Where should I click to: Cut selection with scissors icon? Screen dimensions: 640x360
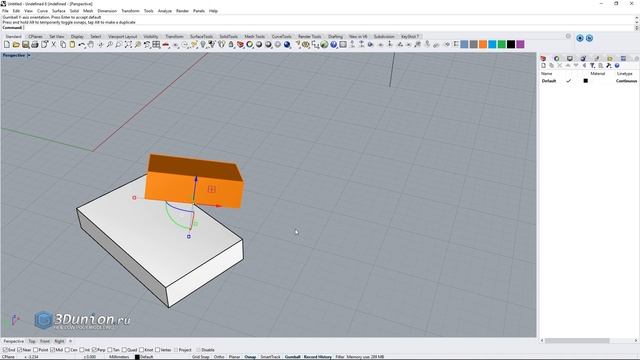[x=53, y=44]
